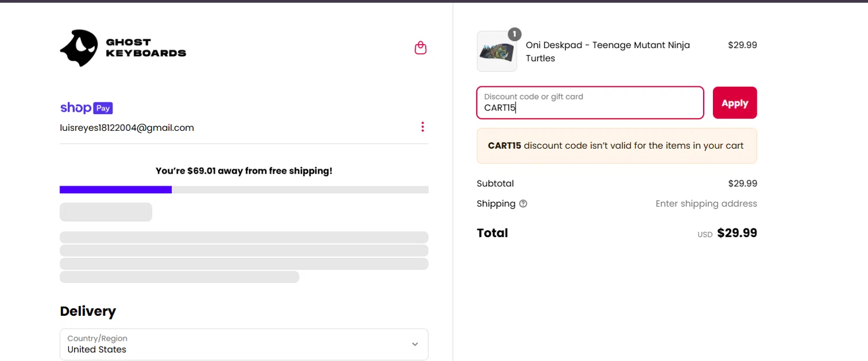Click the Total amount $29.99
This screenshot has height=361, width=868.
coord(737,233)
